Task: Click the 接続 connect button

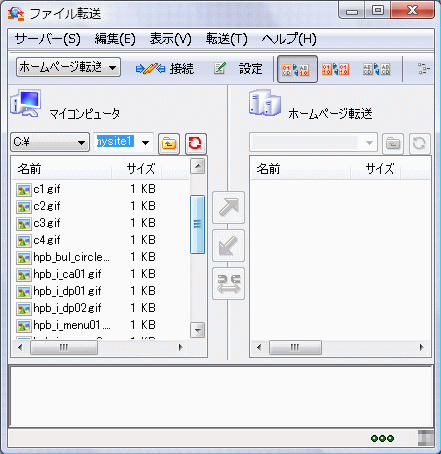Action: tap(165, 69)
